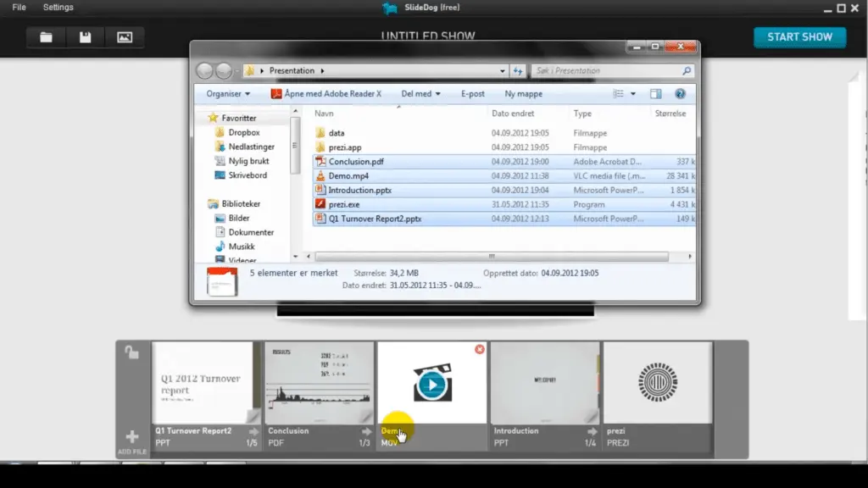Click the search field in Presentation folder
Screen dimensions: 868x488
click(x=606, y=71)
